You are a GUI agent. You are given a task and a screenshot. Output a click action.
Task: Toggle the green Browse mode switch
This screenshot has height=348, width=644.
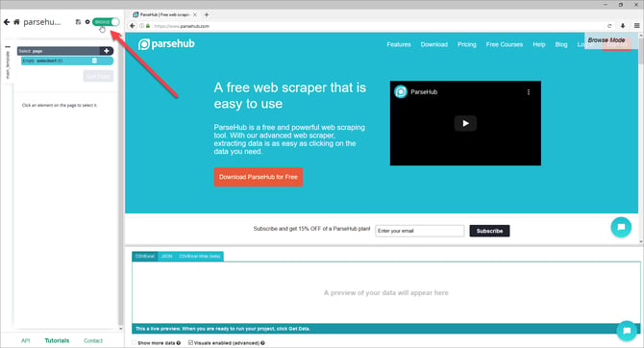[x=106, y=22]
